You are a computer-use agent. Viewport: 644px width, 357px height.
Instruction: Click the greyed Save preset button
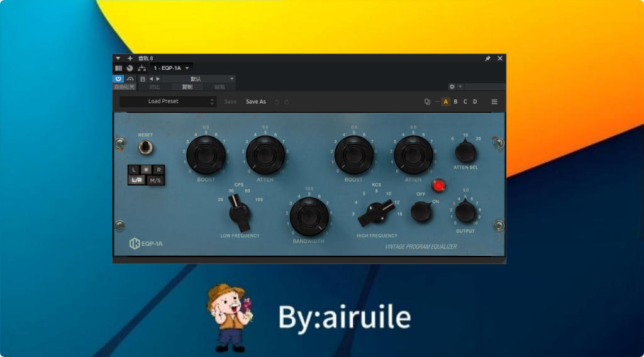click(x=230, y=101)
